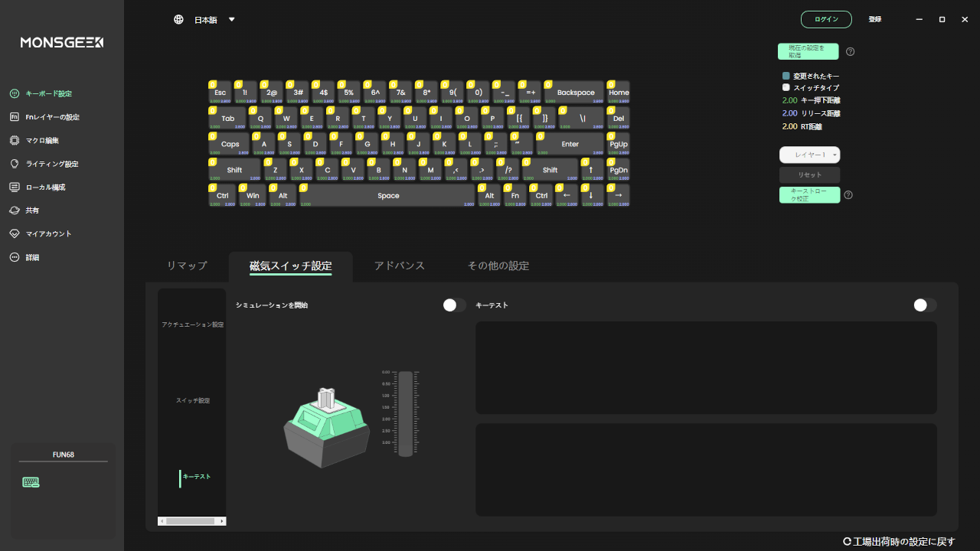Select the FUN68 keyboard device icon
The width and height of the screenshot is (980, 551).
click(x=31, y=482)
